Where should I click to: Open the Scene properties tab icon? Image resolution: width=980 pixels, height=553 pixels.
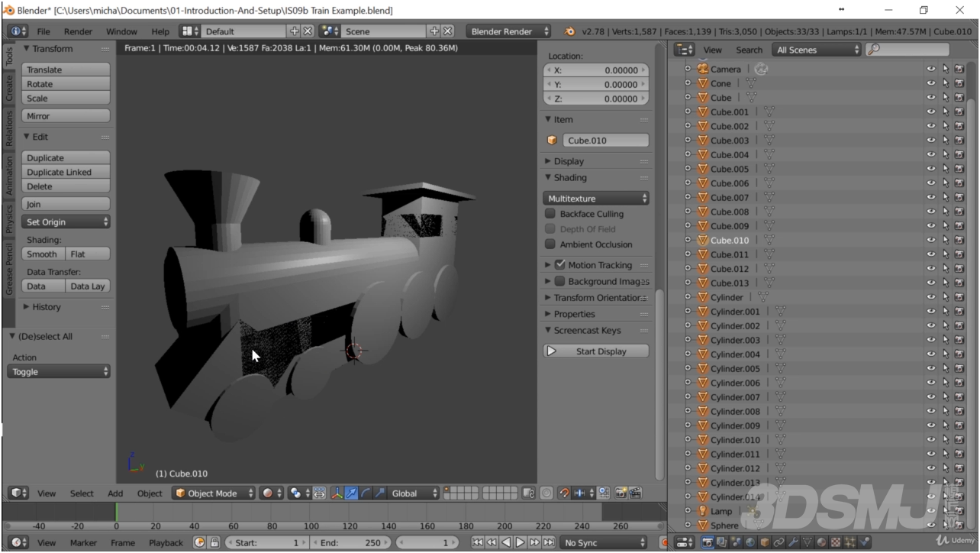tap(736, 542)
